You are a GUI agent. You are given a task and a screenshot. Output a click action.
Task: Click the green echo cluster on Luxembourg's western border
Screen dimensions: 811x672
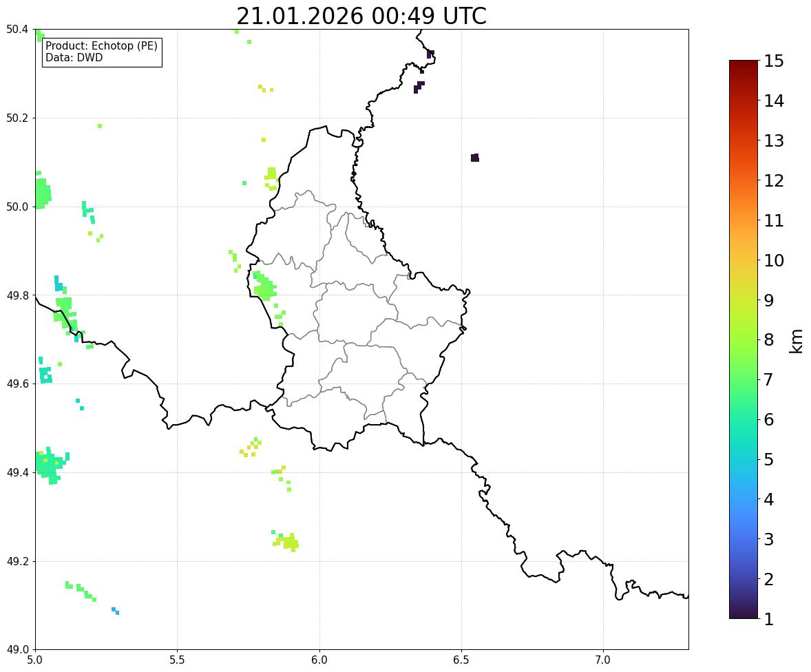coord(265,286)
